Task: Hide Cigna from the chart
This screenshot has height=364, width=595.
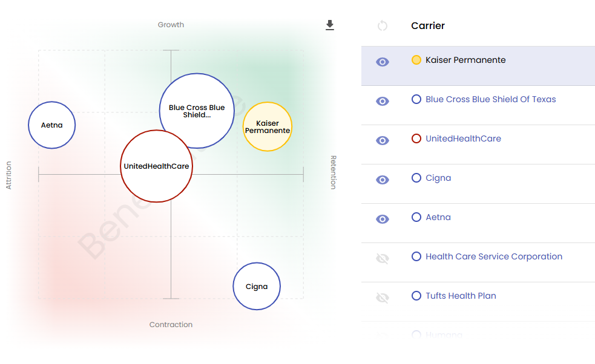Action: 383,180
